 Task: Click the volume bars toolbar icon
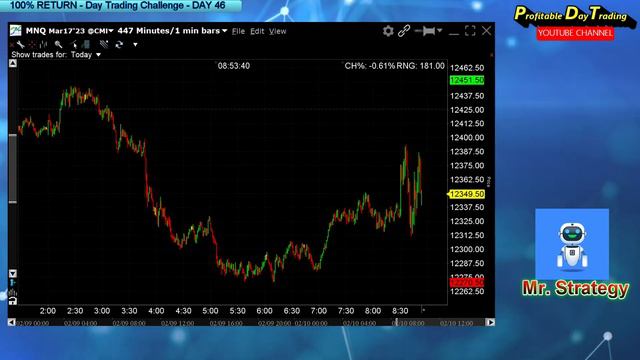86,44
